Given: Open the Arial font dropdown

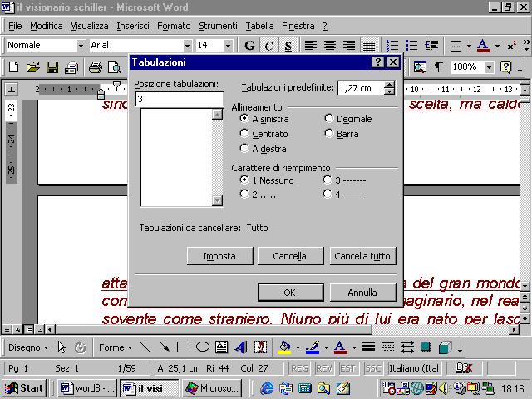Looking at the screenshot, I should coord(187,45).
